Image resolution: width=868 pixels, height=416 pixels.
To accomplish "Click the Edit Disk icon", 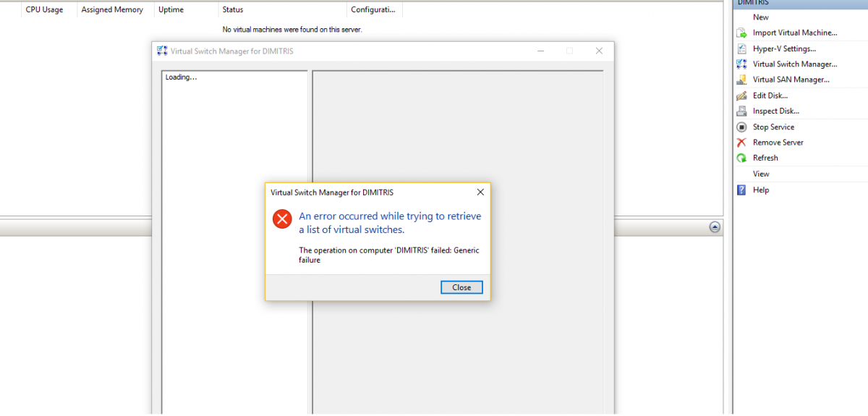I will pos(741,95).
